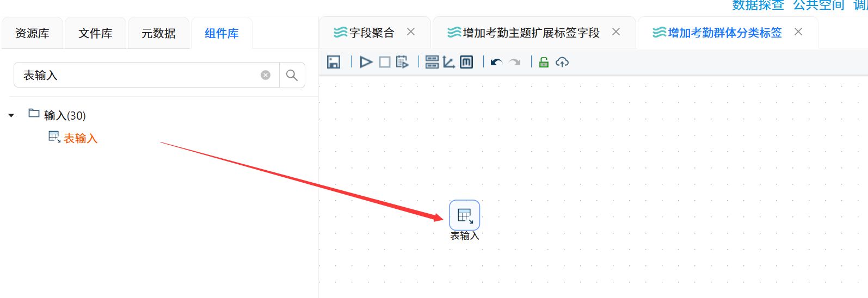
Task: Click the axis chart toolbar icon
Action: (449, 62)
